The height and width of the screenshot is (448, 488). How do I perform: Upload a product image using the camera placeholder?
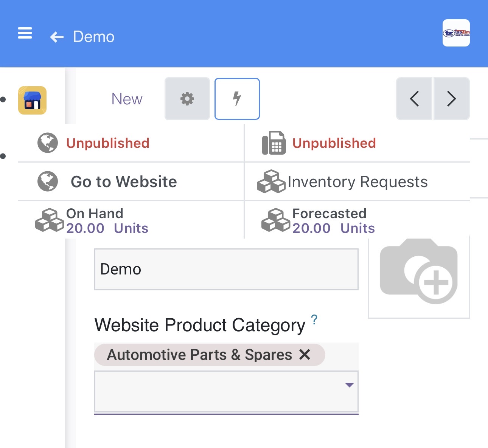coord(419,273)
